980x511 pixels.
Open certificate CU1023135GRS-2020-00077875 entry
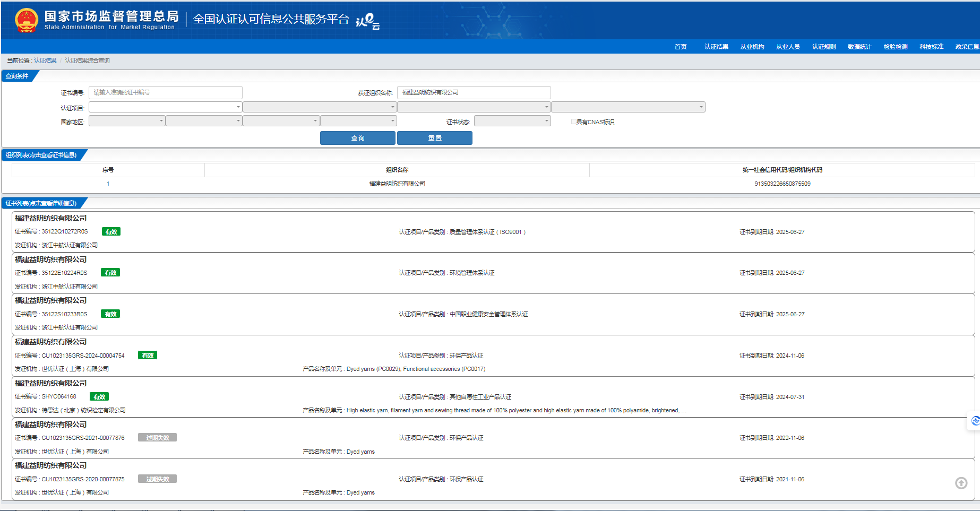click(x=493, y=480)
